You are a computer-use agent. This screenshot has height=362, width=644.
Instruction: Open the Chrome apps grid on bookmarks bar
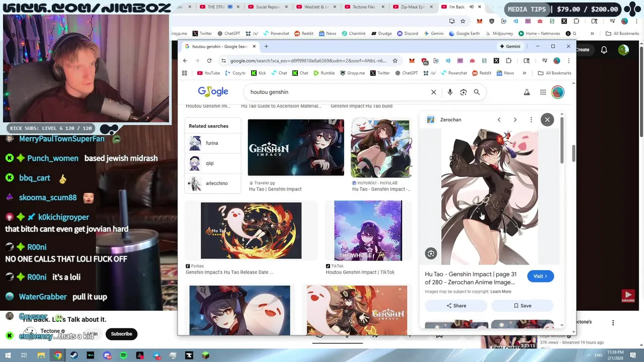click(x=185, y=73)
